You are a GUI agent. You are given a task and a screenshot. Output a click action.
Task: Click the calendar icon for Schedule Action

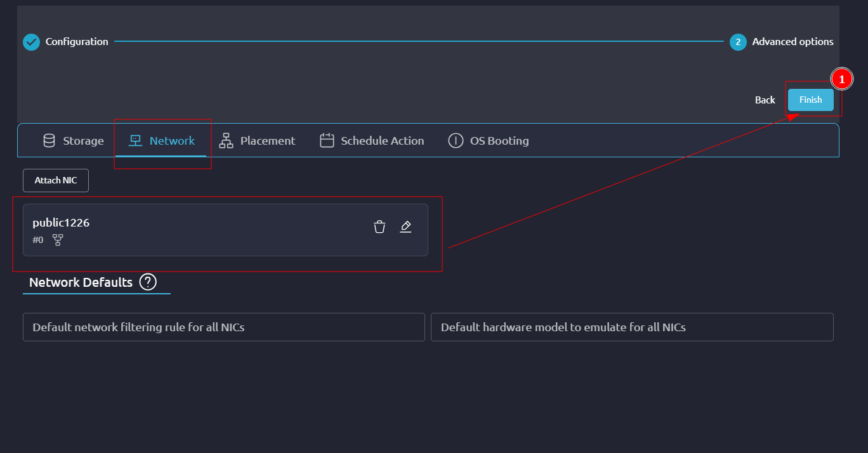[327, 141]
